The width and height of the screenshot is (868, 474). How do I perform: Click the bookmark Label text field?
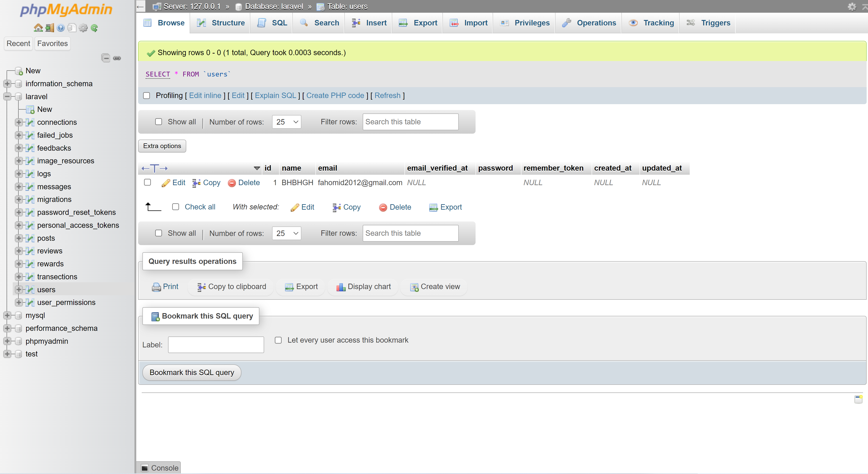pyautogui.click(x=216, y=345)
